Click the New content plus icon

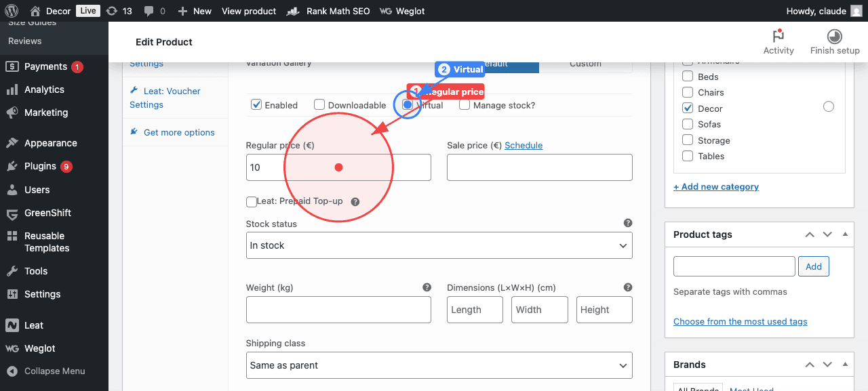coord(182,11)
